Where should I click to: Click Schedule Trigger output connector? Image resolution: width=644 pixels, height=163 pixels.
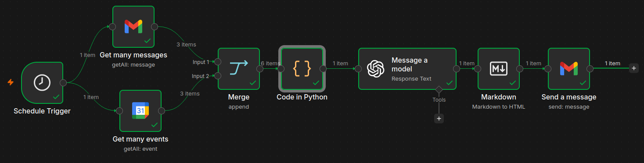(63, 82)
